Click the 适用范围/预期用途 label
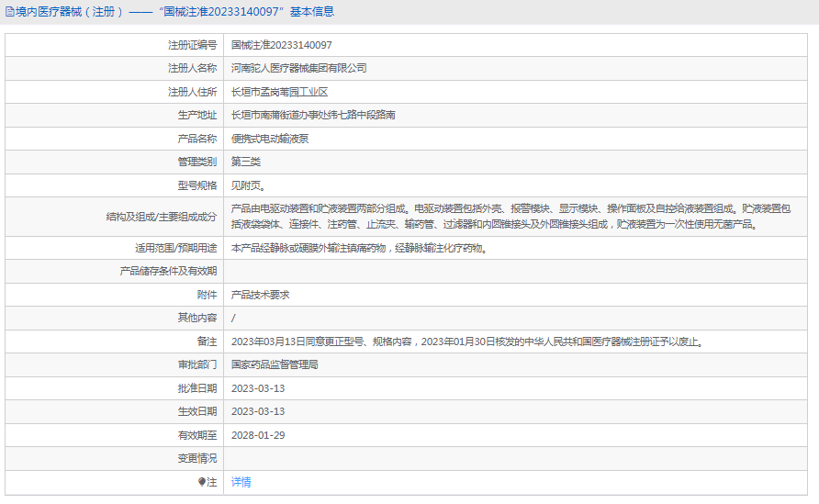The width and height of the screenshot is (819, 504). [x=175, y=248]
